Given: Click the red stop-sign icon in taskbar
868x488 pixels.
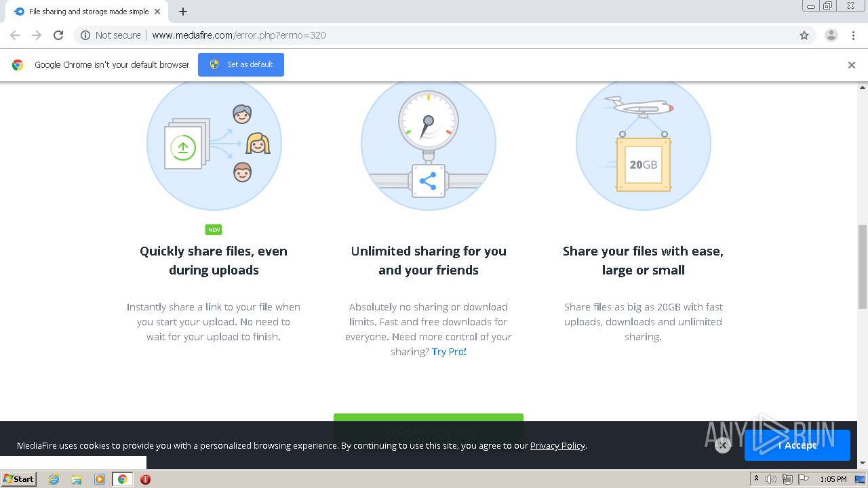Looking at the screenshot, I should pos(145,479).
